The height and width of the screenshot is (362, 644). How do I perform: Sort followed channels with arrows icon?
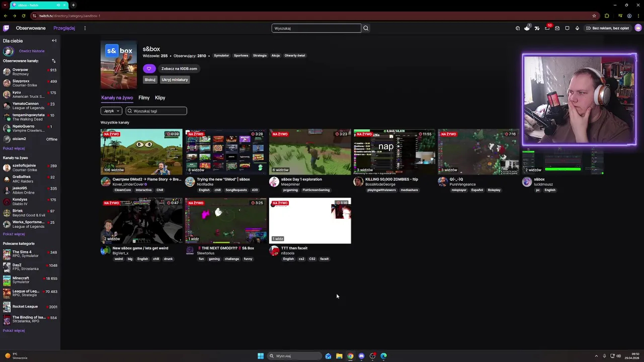[x=53, y=61]
